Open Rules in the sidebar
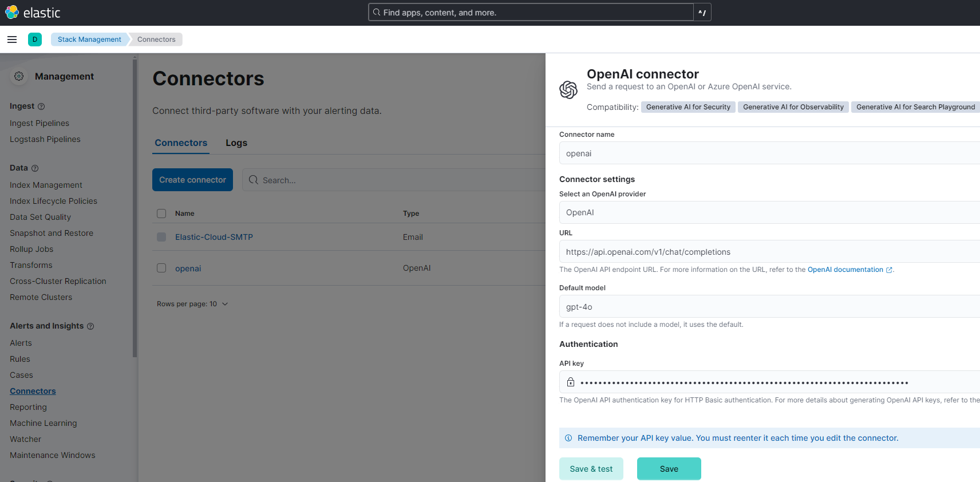This screenshot has height=482, width=980. point(20,359)
